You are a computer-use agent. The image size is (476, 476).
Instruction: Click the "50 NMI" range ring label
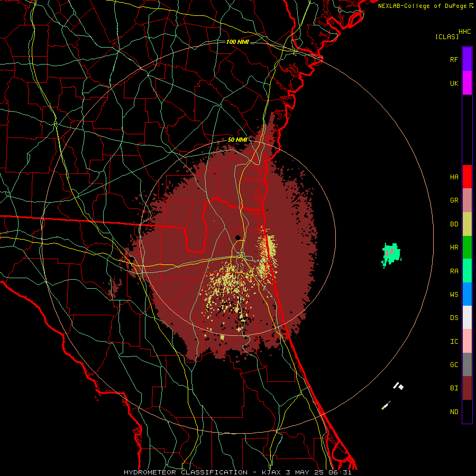point(237,140)
